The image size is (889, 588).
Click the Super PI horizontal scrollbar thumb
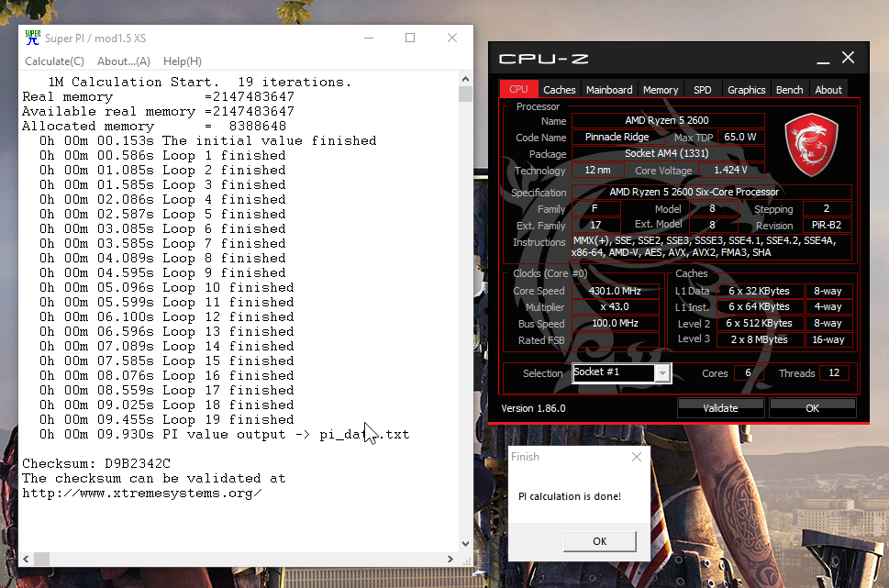coord(41,559)
